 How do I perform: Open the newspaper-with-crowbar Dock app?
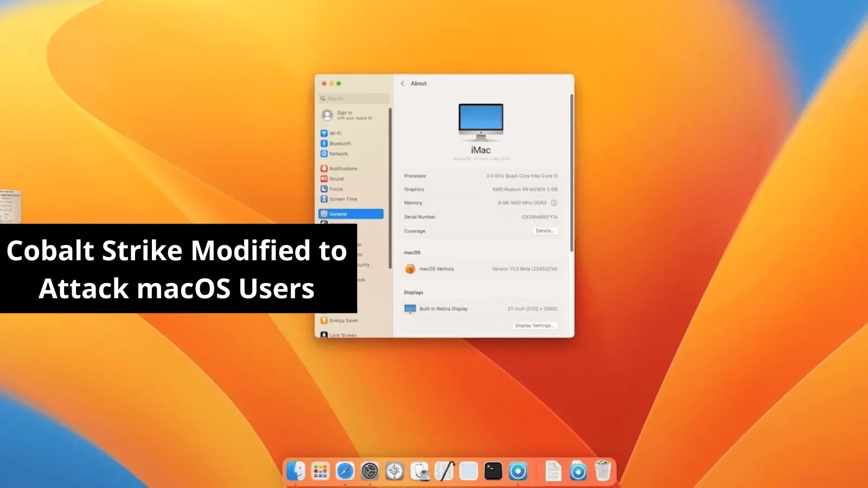444,471
